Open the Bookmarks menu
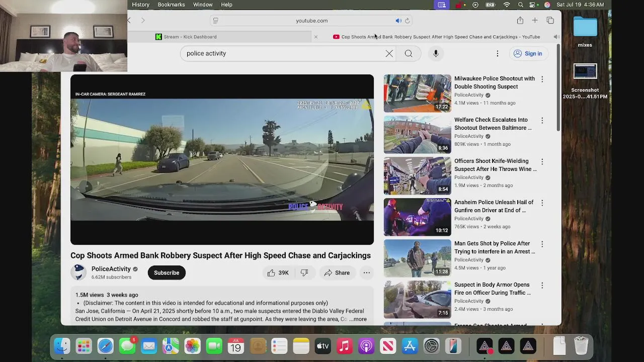 (x=171, y=5)
